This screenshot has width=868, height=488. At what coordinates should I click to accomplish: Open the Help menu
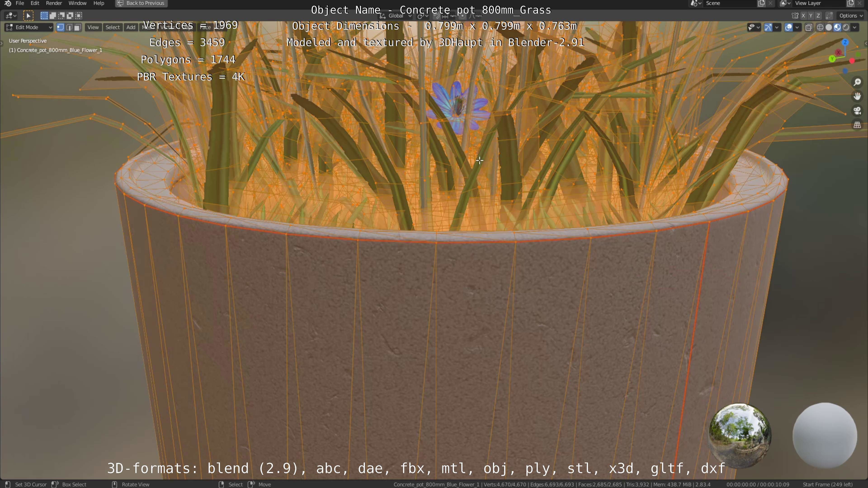point(99,3)
